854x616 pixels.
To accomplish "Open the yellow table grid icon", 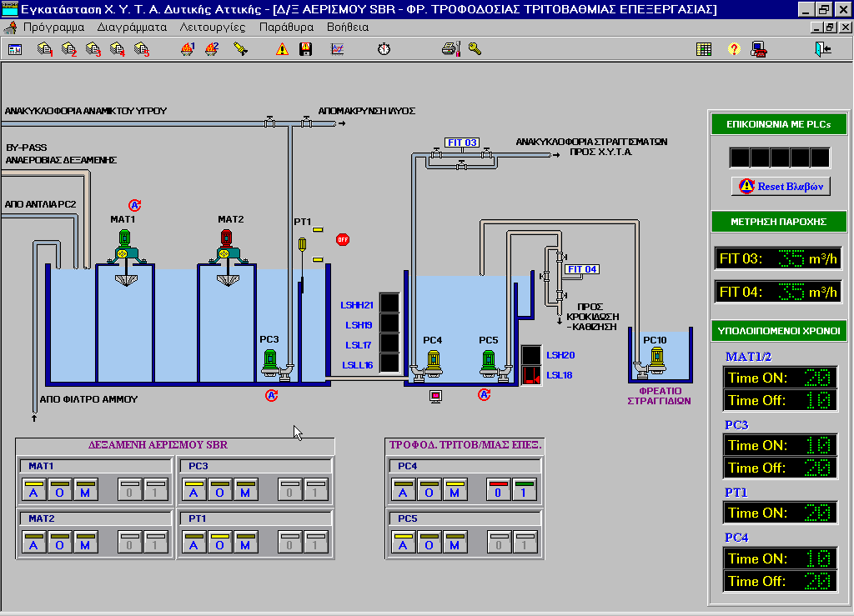I will [x=704, y=49].
